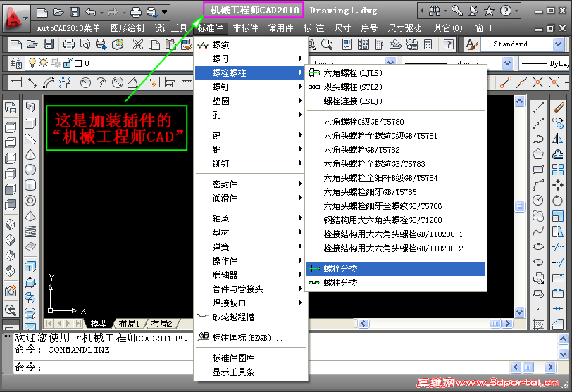Click the Radius dimension tool icon
Viewport: 572px width, 392px height.
85,83
